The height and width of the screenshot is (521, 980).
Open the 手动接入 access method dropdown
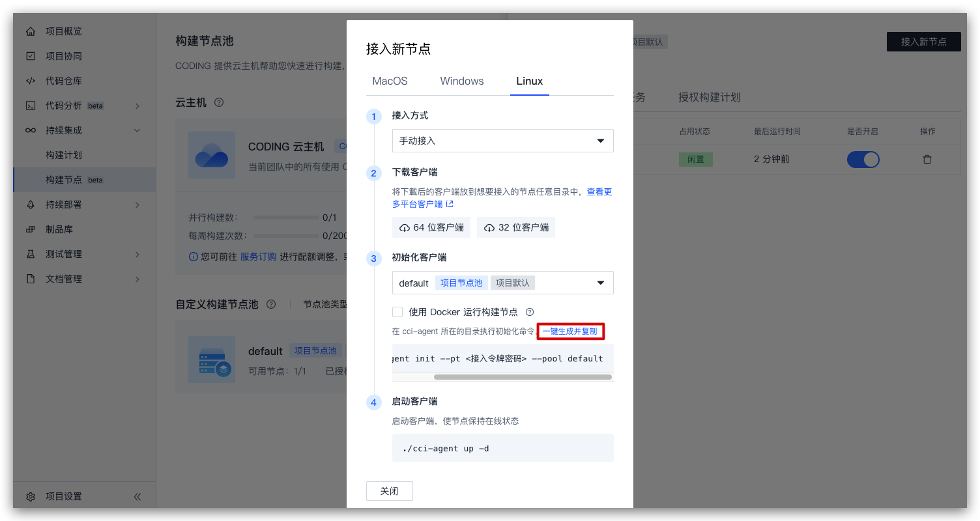(503, 141)
